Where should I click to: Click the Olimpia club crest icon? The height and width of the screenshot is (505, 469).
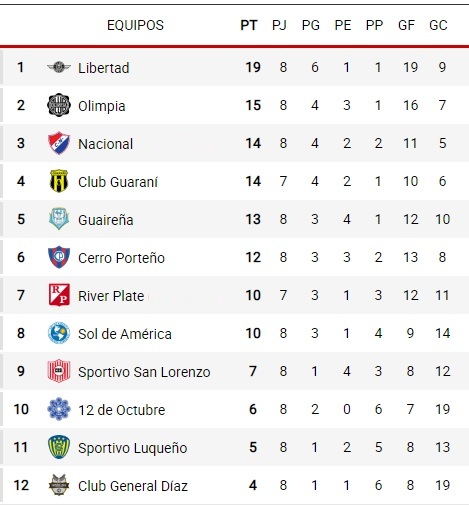(x=59, y=105)
